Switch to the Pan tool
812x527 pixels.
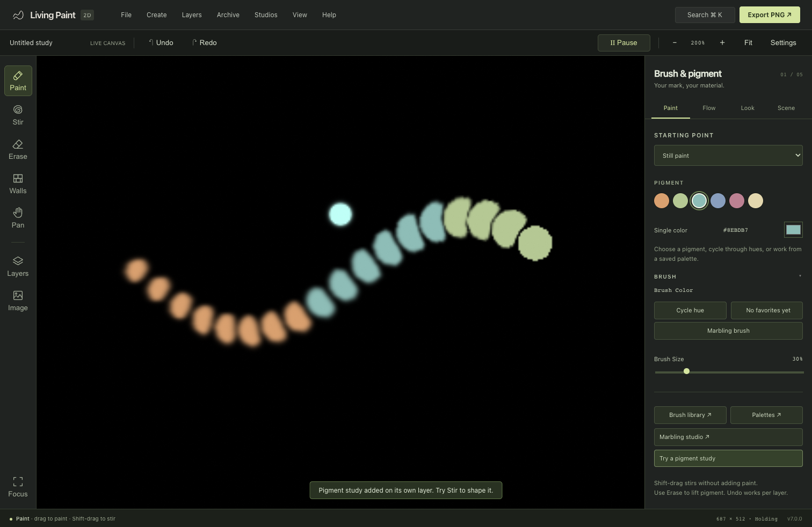click(18, 218)
